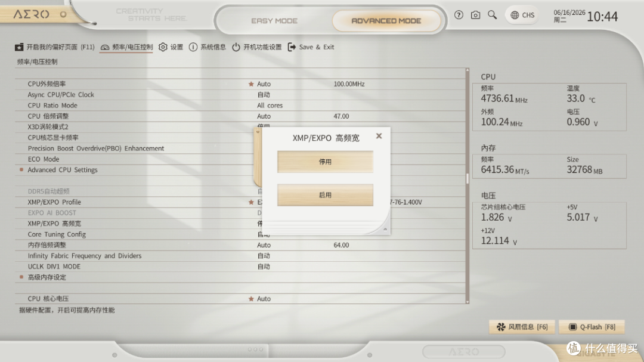Choose 启用 in XMP/EXPO 高频宽 dialog

(x=326, y=195)
